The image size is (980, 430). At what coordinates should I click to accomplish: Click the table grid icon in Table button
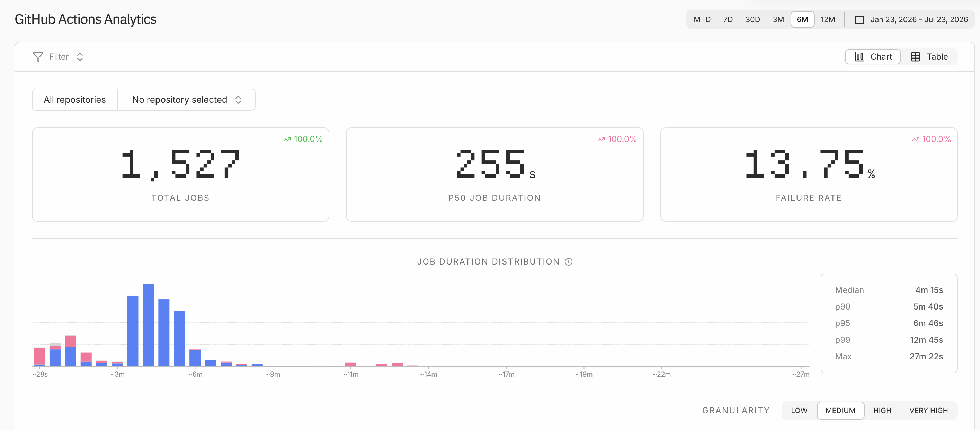pos(915,57)
